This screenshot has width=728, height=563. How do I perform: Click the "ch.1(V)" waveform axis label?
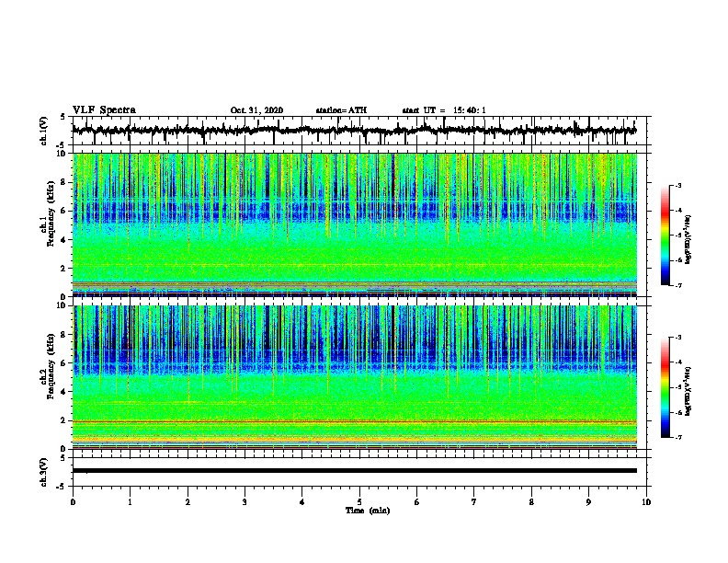pyautogui.click(x=44, y=131)
